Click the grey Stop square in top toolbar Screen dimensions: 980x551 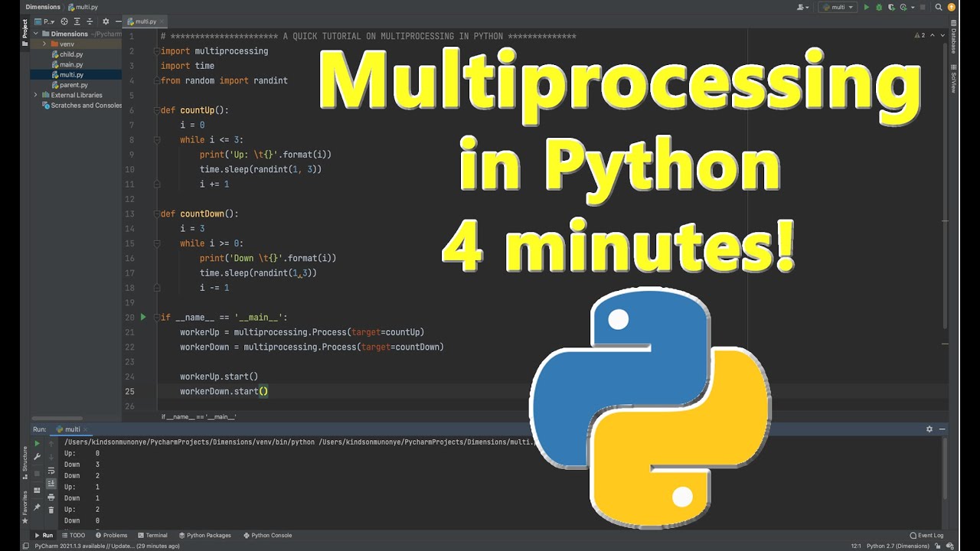coord(923,7)
